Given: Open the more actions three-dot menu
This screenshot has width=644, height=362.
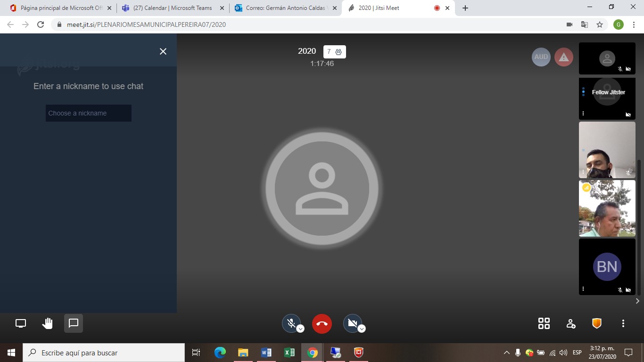Looking at the screenshot, I should pyautogui.click(x=623, y=323).
